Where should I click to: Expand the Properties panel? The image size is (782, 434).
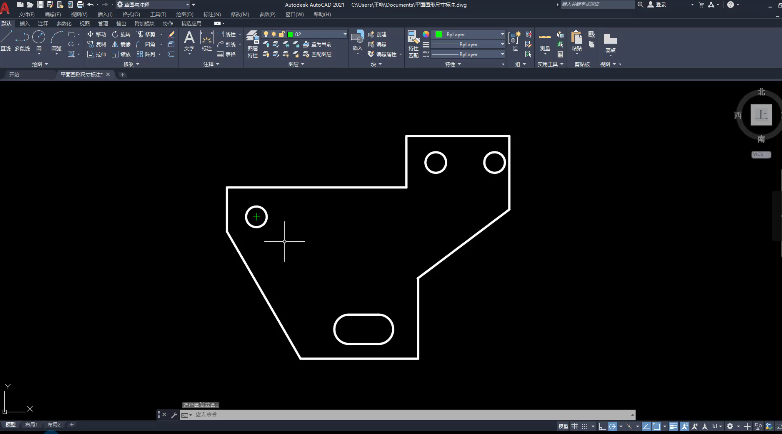click(x=453, y=64)
